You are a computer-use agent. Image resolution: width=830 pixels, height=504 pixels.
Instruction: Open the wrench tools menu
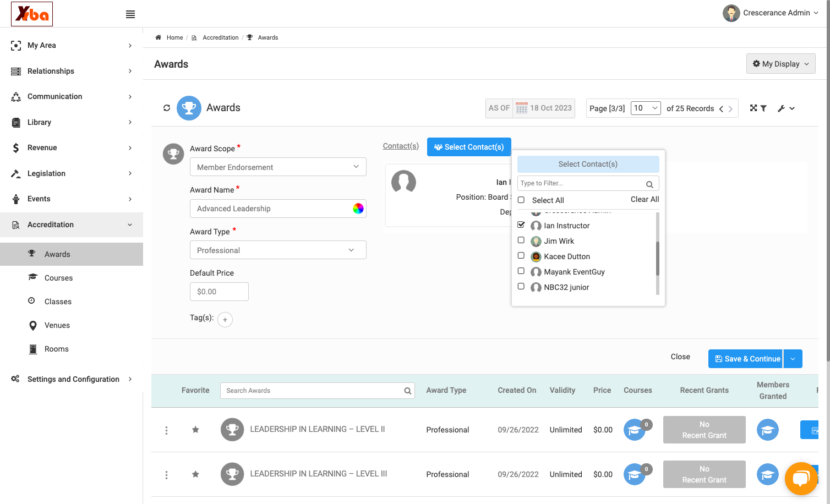click(x=786, y=108)
